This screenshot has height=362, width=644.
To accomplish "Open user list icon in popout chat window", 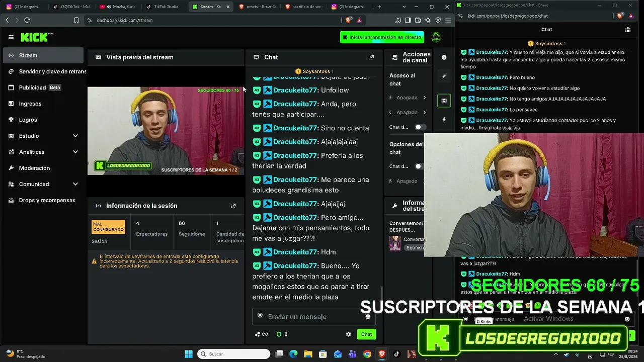I will (628, 30).
